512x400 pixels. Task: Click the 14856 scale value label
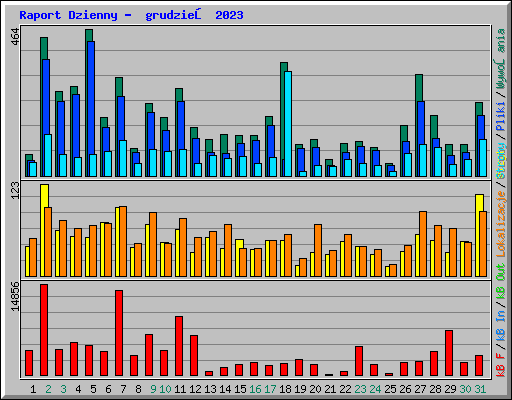15,296
